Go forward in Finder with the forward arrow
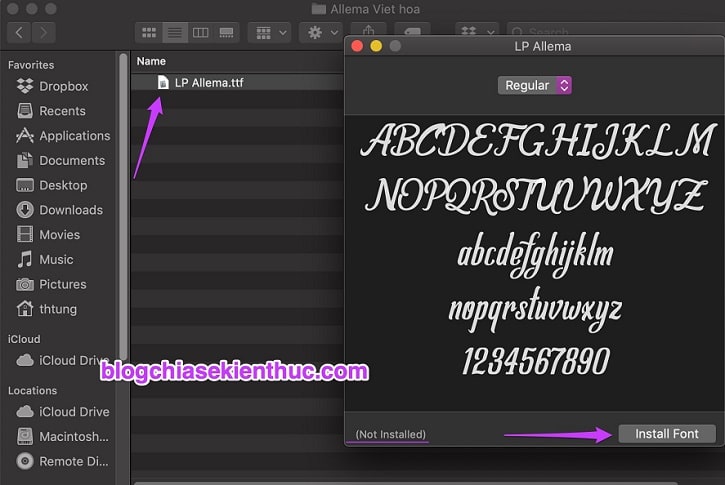This screenshot has width=725, height=485. (43, 32)
